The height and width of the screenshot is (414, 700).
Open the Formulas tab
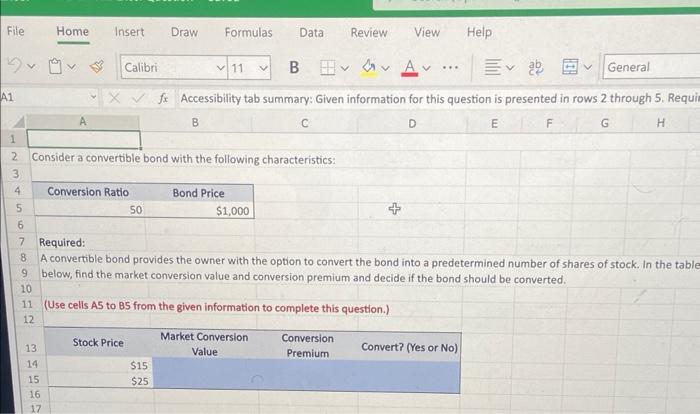pyautogui.click(x=248, y=33)
